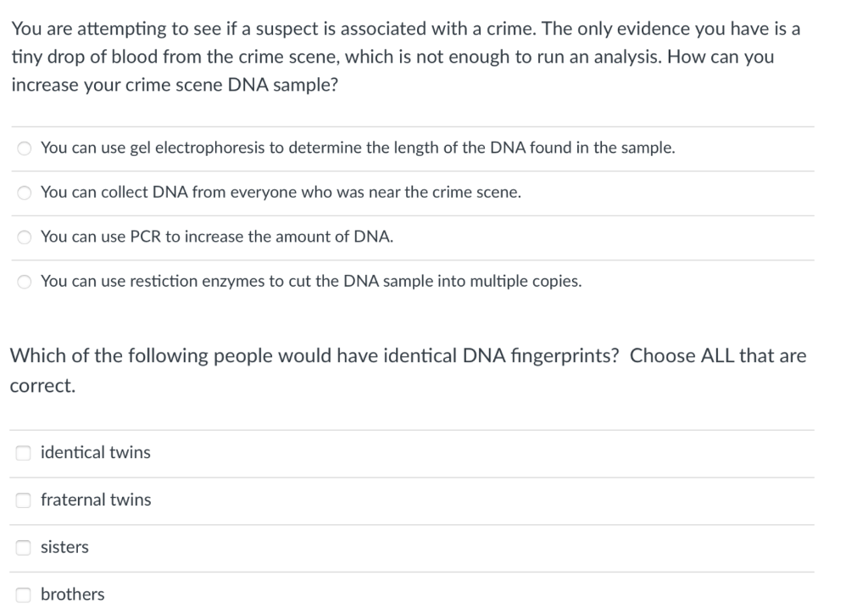Click the collect DNA answer text

tap(282, 193)
